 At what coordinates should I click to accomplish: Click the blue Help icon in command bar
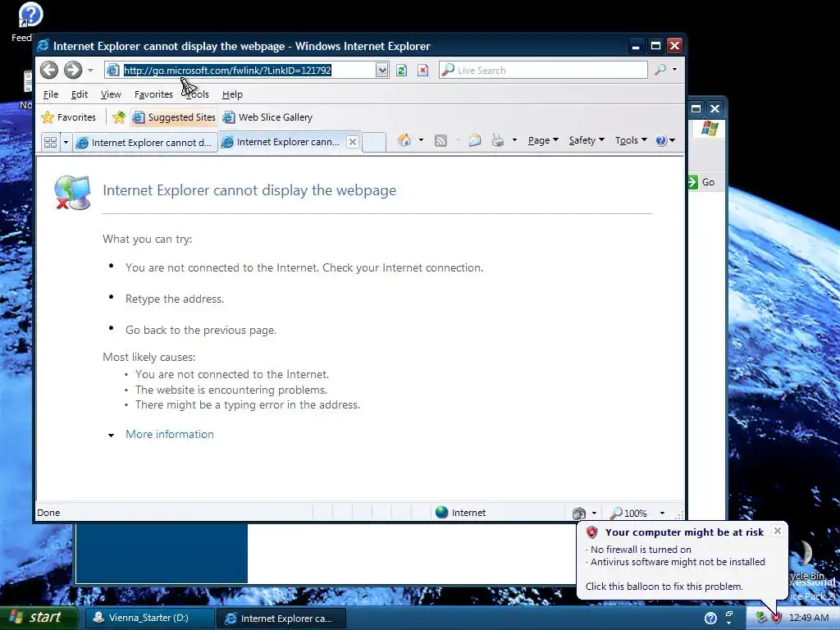[661, 140]
